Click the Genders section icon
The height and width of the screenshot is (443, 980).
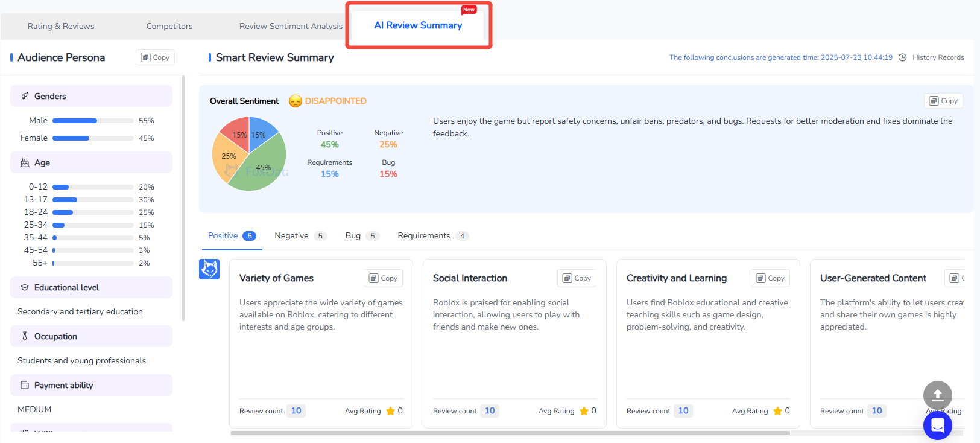(25, 96)
